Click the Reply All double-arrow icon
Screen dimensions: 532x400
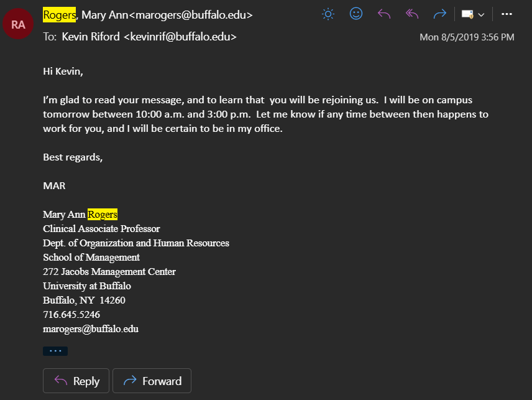tap(412, 14)
